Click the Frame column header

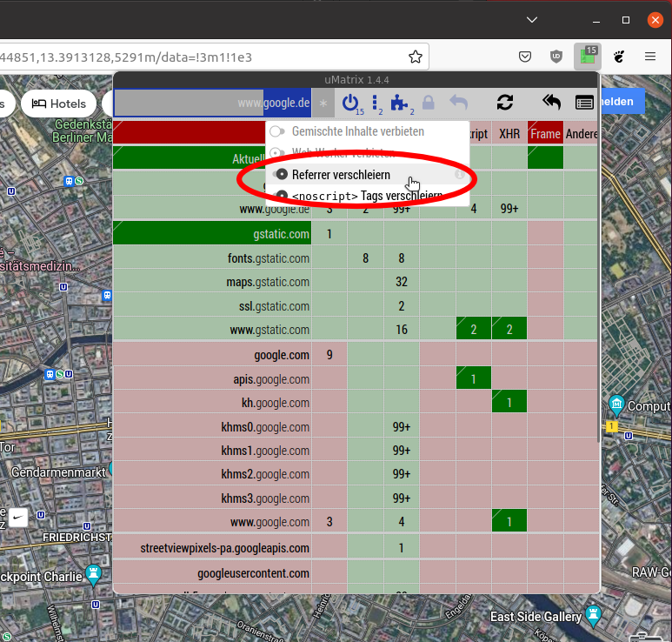point(545,134)
